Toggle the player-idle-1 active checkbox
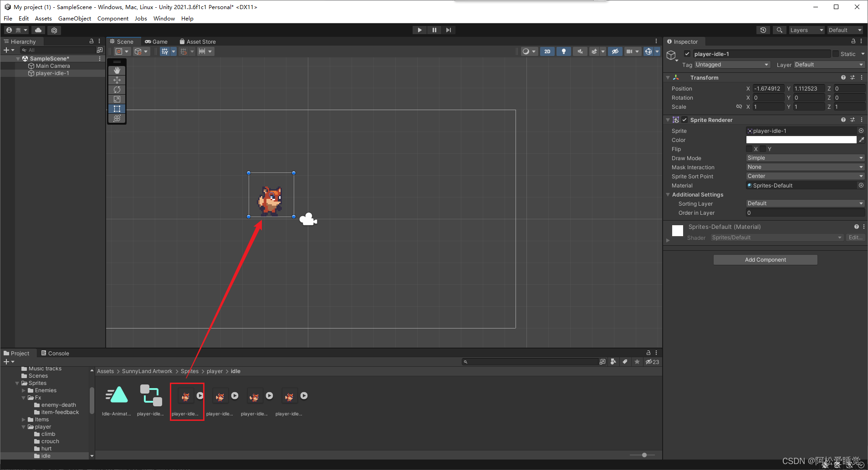 coord(687,54)
